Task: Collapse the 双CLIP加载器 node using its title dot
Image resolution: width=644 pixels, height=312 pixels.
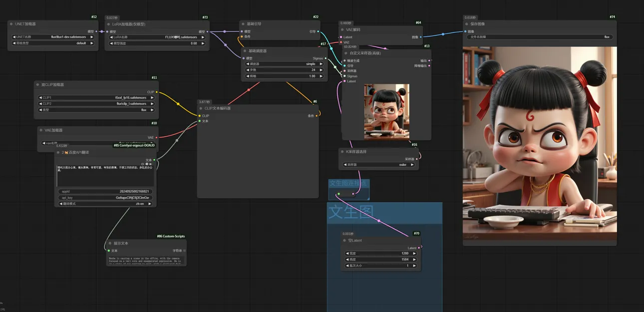Action: [x=38, y=85]
